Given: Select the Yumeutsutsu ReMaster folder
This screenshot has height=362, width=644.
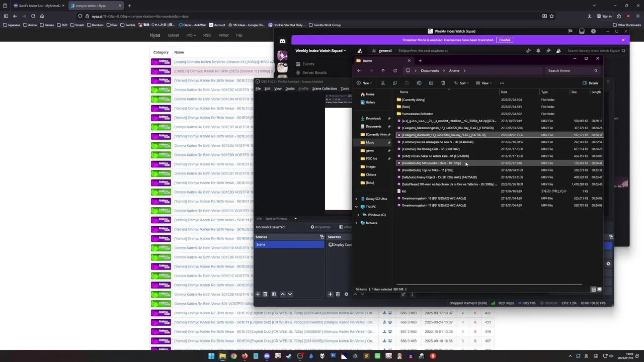Looking at the screenshot, I should (417, 114).
